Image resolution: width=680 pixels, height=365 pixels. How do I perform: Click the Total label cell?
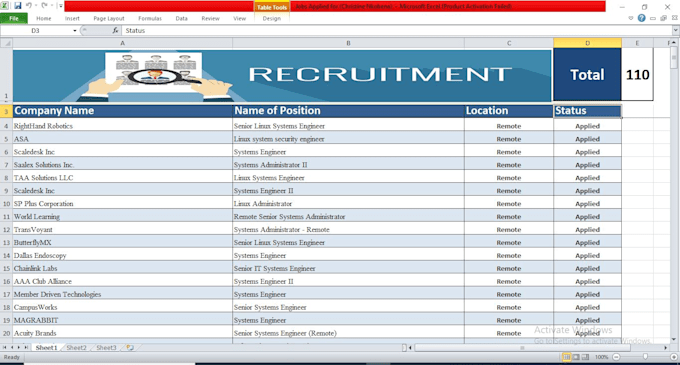(587, 75)
